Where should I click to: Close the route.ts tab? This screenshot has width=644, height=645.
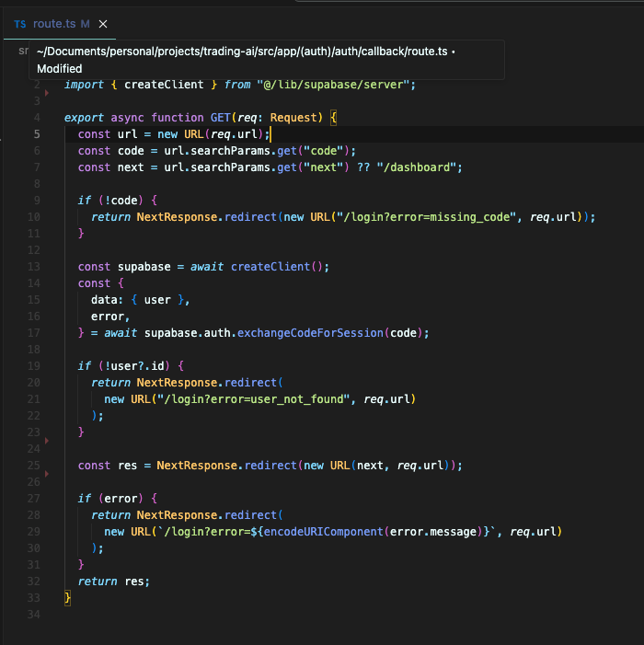tap(103, 24)
